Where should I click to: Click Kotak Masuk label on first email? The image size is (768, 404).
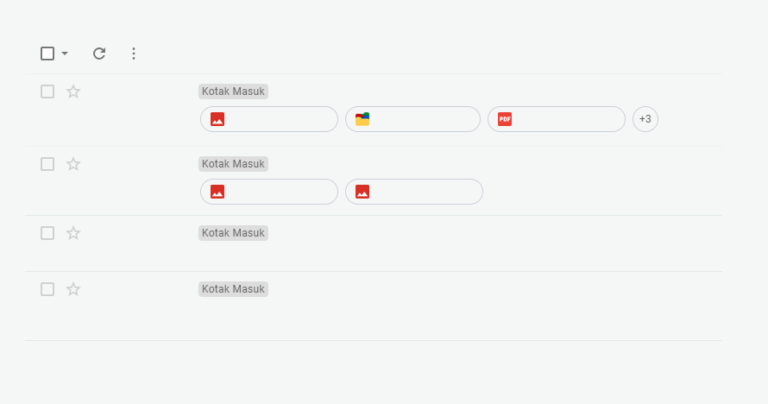coord(233,92)
